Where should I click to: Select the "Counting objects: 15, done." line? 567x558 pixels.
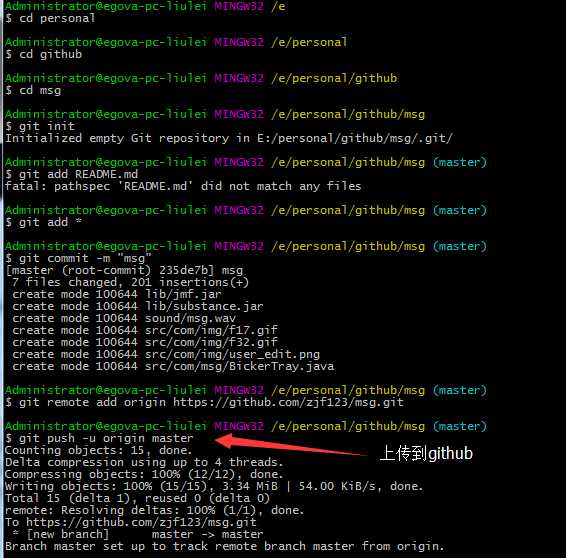[x=98, y=450]
